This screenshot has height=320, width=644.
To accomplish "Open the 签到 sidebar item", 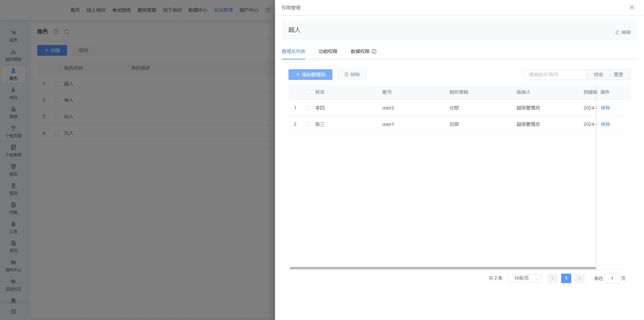I will point(13,186).
